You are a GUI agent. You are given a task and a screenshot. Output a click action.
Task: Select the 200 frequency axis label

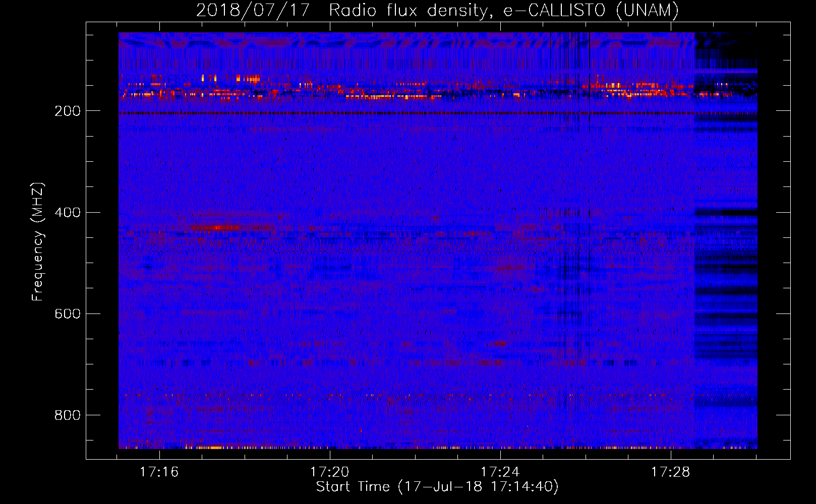point(67,111)
